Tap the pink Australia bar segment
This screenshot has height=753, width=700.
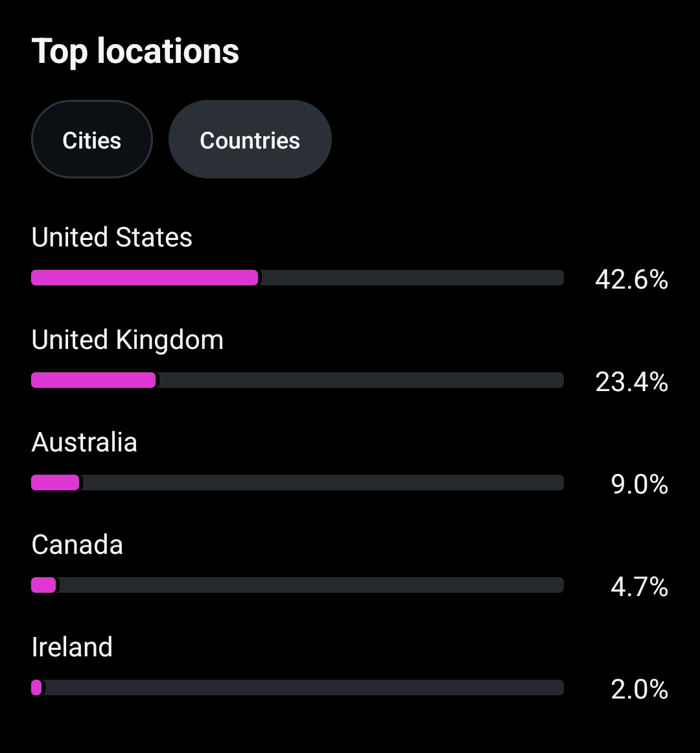(x=55, y=483)
